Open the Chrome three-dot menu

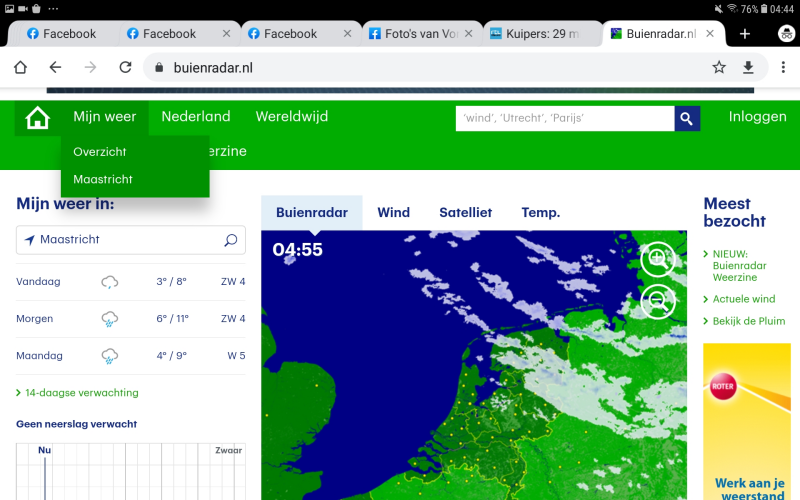pyautogui.click(x=783, y=67)
